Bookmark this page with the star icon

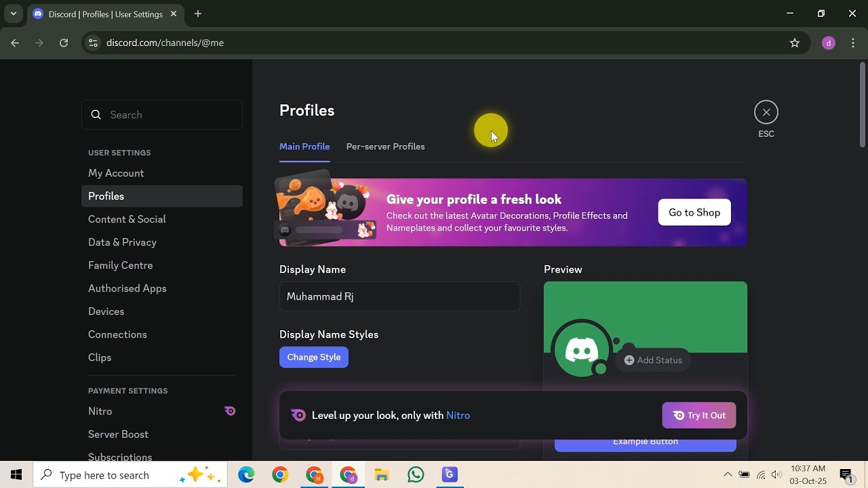[x=795, y=43]
